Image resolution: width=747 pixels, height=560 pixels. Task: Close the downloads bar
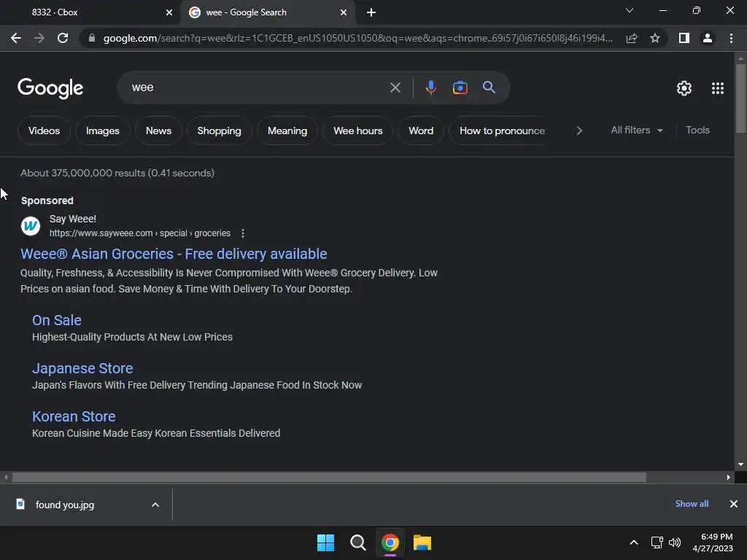(734, 504)
